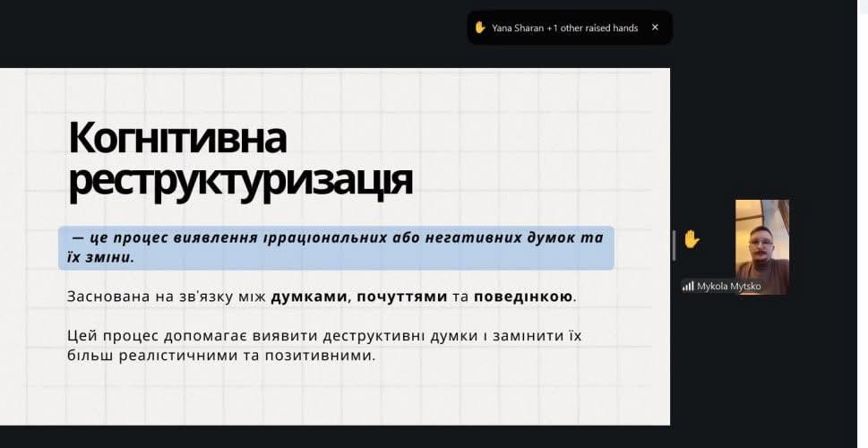Click the bold word 'поведінкою'
This screenshot has width=868, height=448.
(523, 297)
